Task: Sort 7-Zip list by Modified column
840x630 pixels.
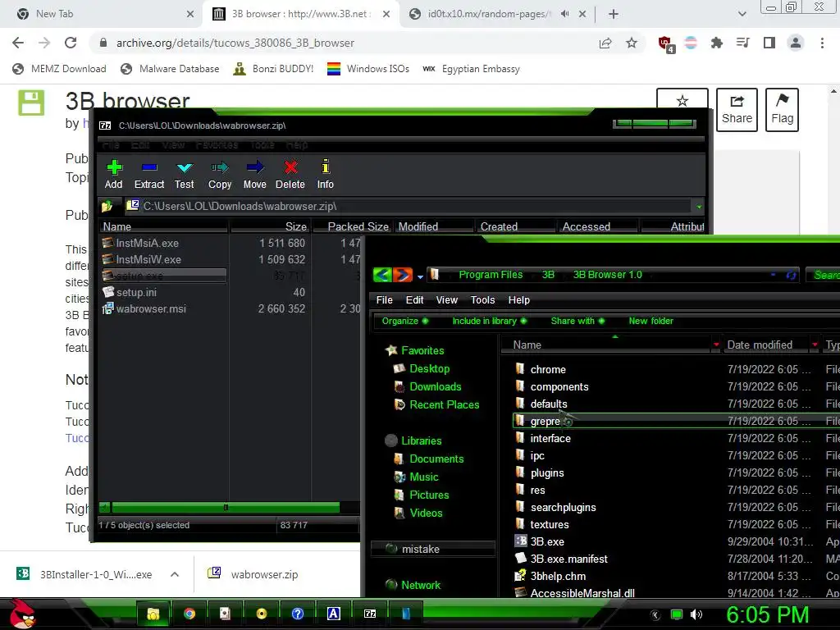Action: click(x=434, y=226)
